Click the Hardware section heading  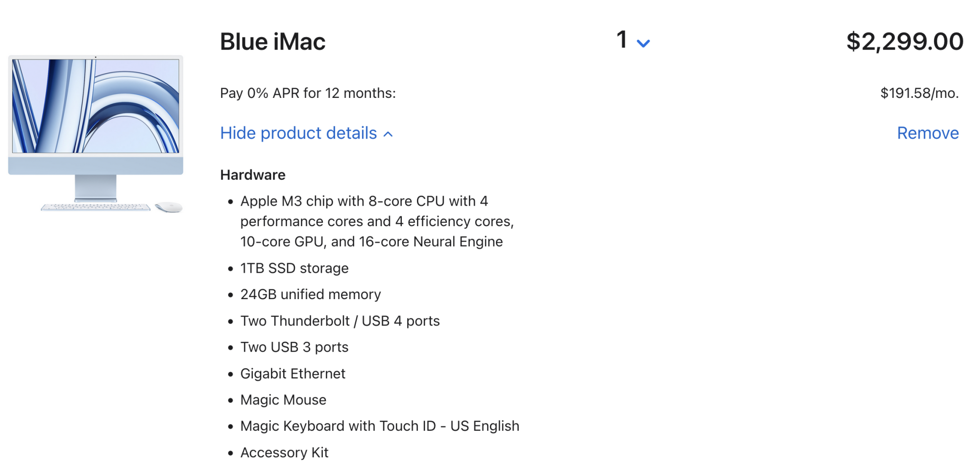click(253, 175)
